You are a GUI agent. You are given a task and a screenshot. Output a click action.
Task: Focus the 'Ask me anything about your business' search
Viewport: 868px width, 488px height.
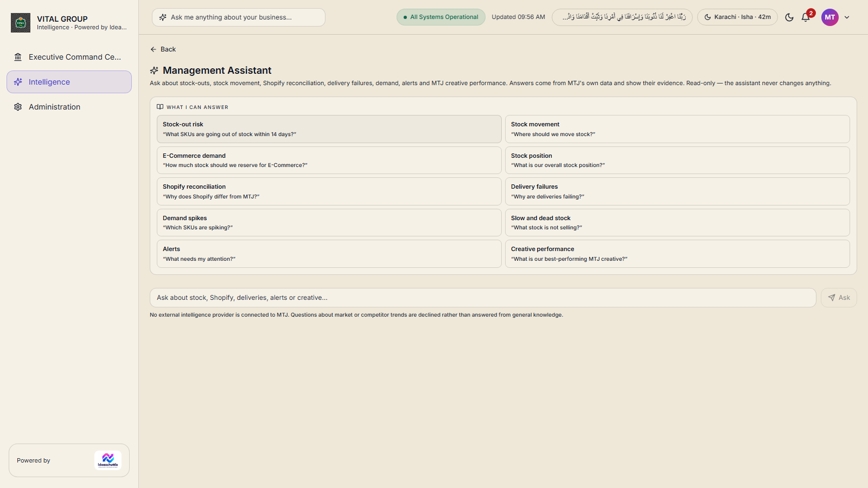tap(239, 17)
